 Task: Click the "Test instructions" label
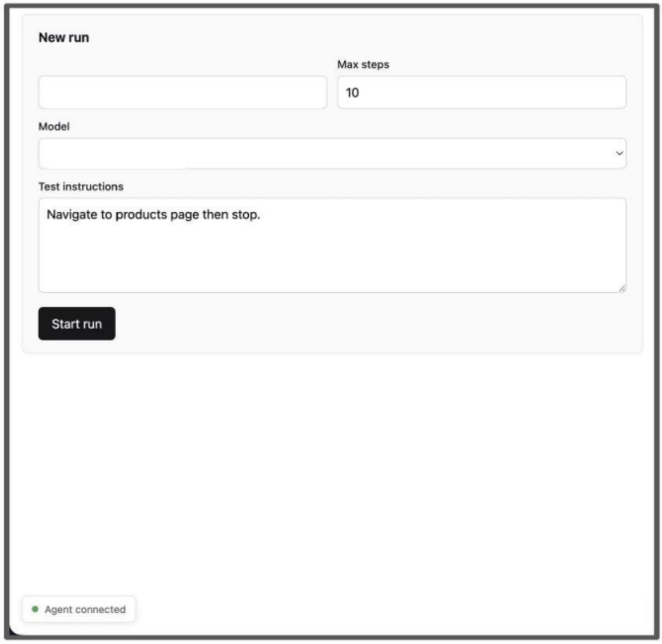(81, 186)
